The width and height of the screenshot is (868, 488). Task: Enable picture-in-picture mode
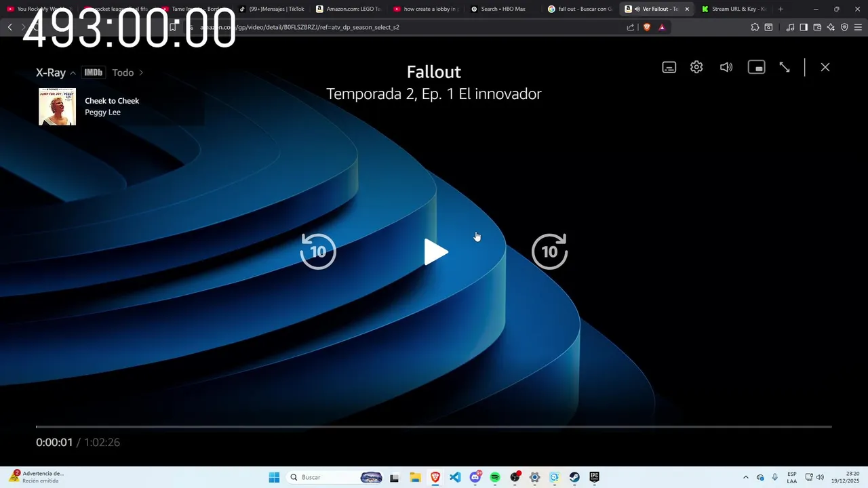pos(756,67)
